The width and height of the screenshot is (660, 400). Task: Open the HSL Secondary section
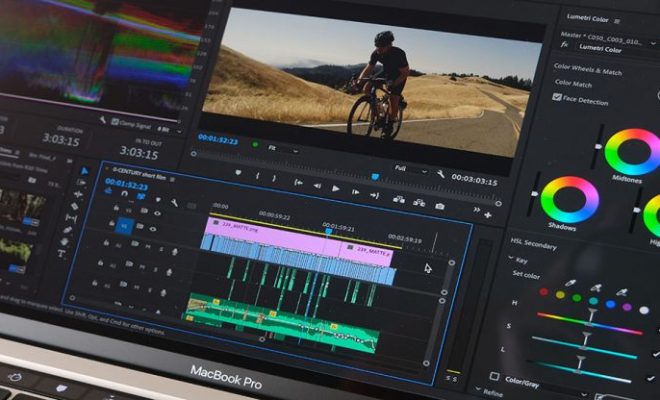[x=533, y=243]
